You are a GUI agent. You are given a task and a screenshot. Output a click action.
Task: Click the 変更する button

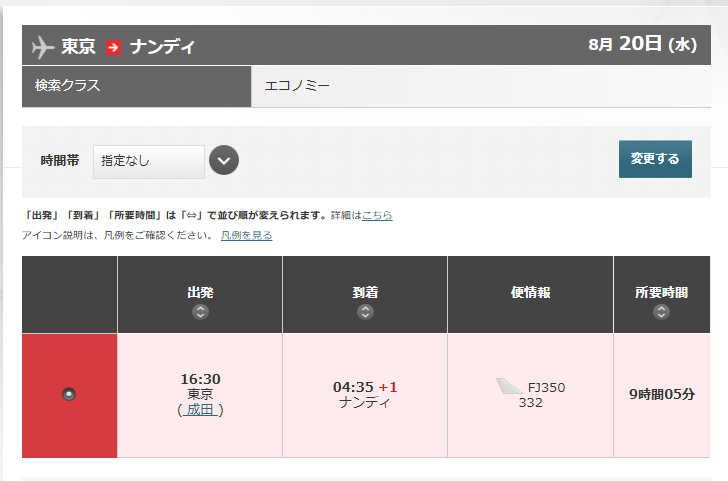click(655, 159)
